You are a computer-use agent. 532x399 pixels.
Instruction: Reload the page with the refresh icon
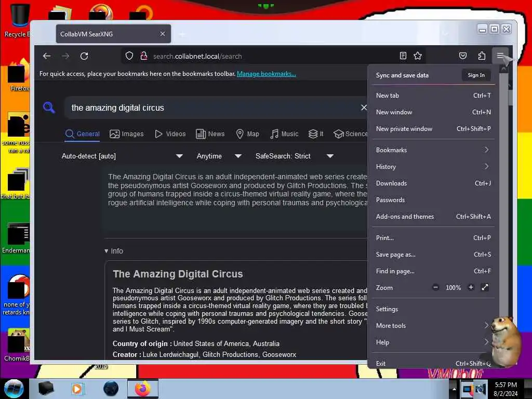[x=84, y=56]
